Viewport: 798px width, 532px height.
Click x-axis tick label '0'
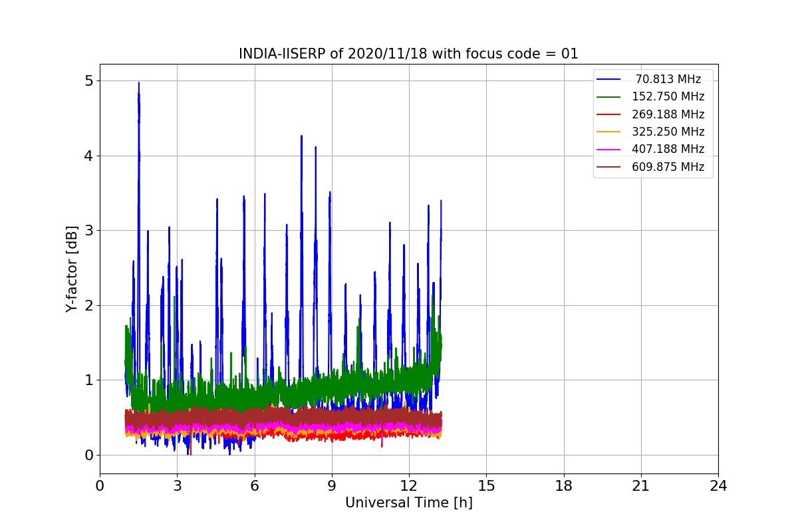(x=100, y=486)
